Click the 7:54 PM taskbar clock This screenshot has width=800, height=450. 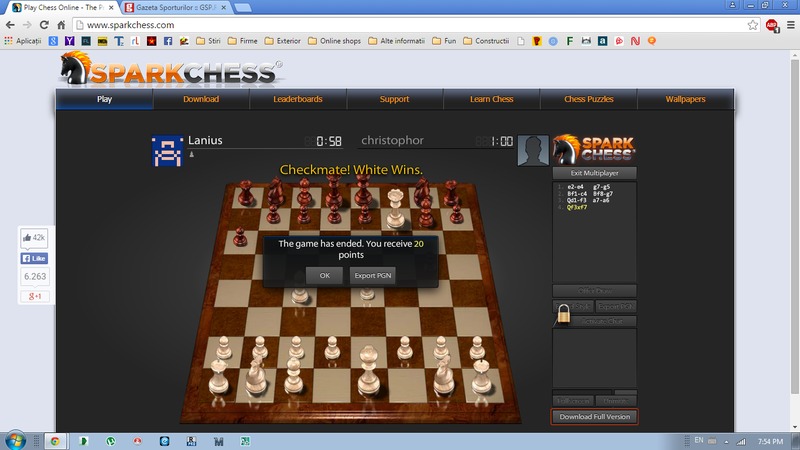tap(770, 441)
